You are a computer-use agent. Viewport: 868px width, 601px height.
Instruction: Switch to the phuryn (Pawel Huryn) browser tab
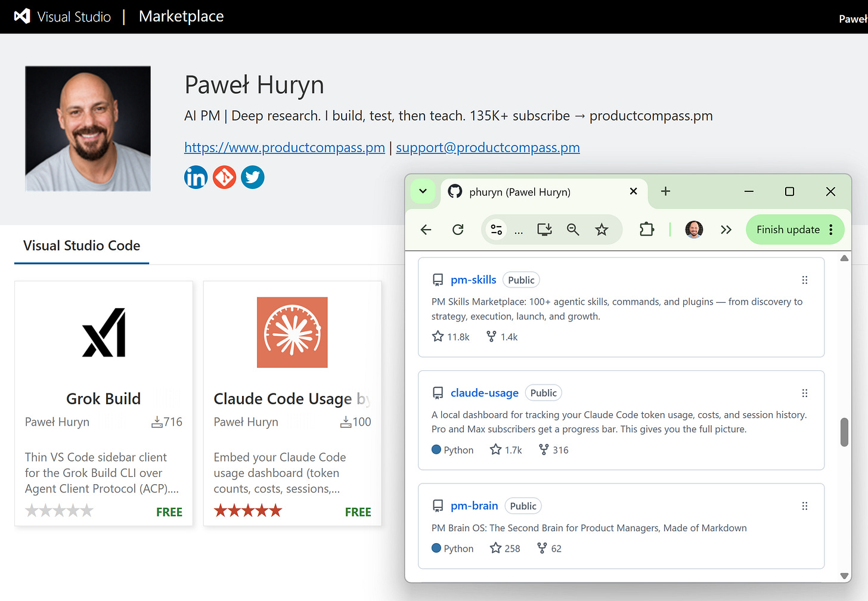coord(544,192)
